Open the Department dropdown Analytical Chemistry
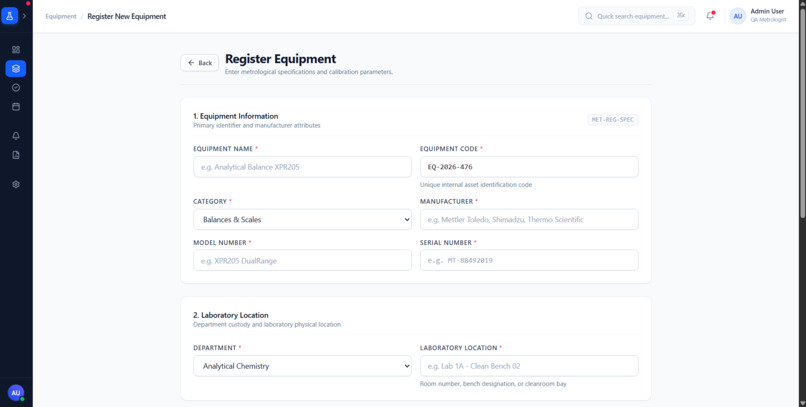Image resolution: width=806 pixels, height=407 pixels. point(302,366)
